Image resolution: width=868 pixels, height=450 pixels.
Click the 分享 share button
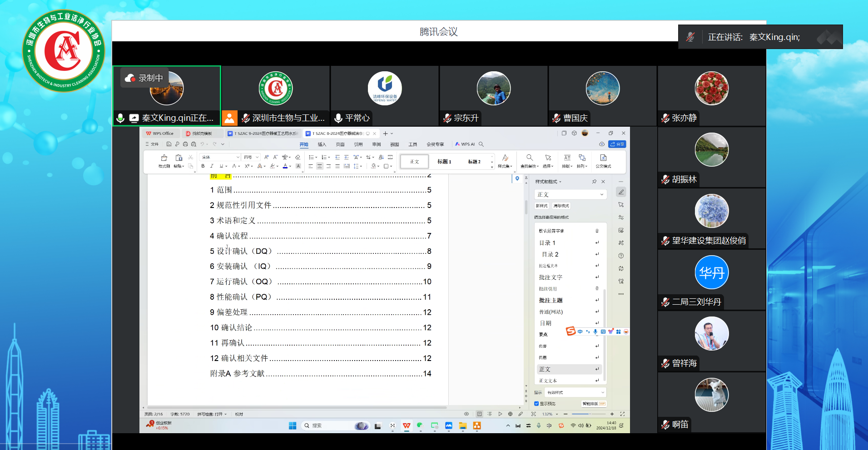(x=618, y=144)
